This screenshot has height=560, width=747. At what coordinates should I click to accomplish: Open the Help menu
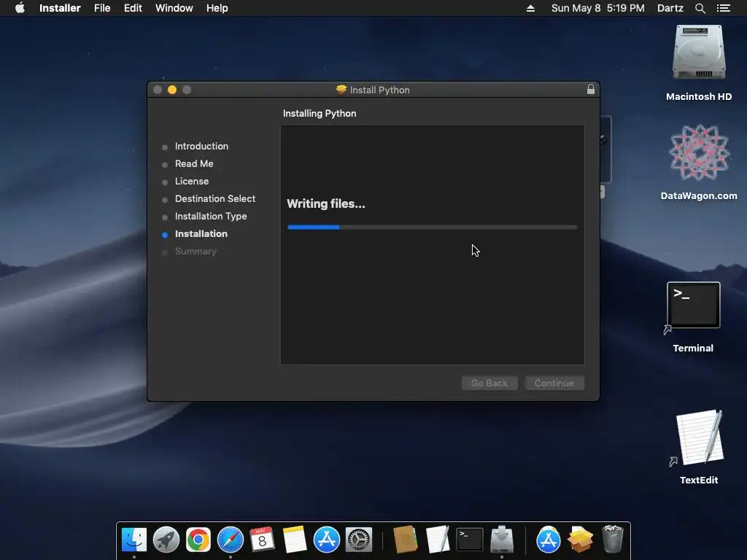[217, 8]
